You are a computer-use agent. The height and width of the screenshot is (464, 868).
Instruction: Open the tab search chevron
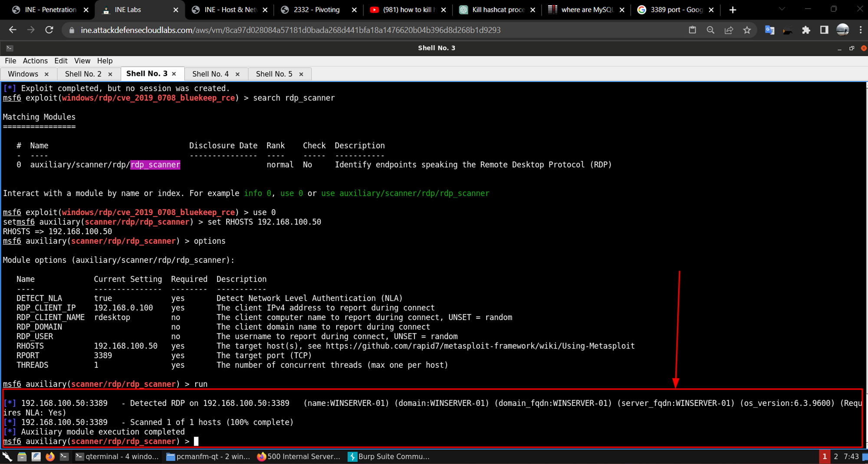point(782,9)
